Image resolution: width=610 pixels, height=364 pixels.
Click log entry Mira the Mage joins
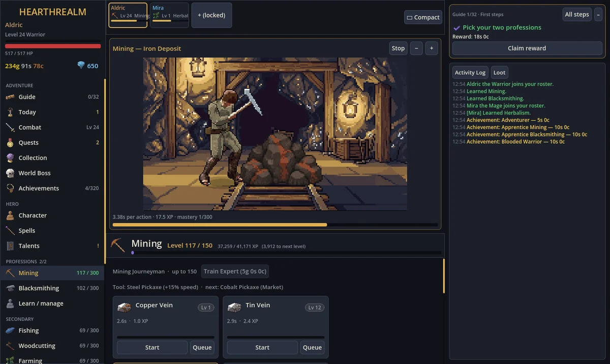506,106
